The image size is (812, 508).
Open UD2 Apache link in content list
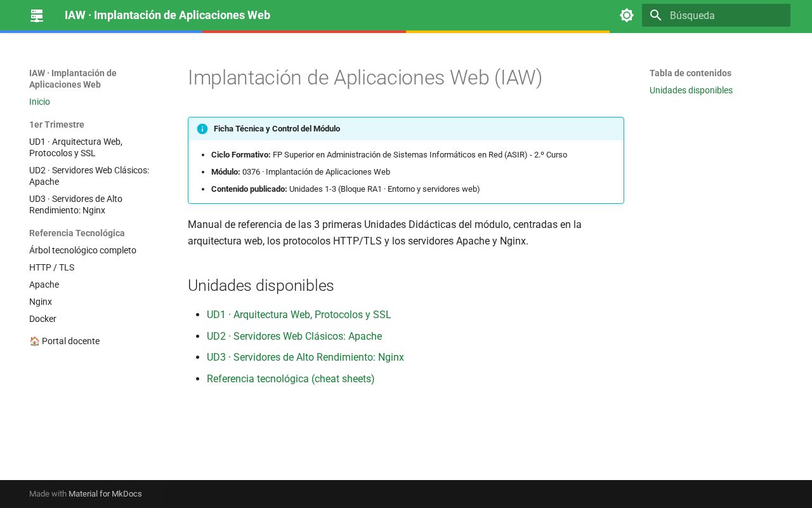pos(294,336)
